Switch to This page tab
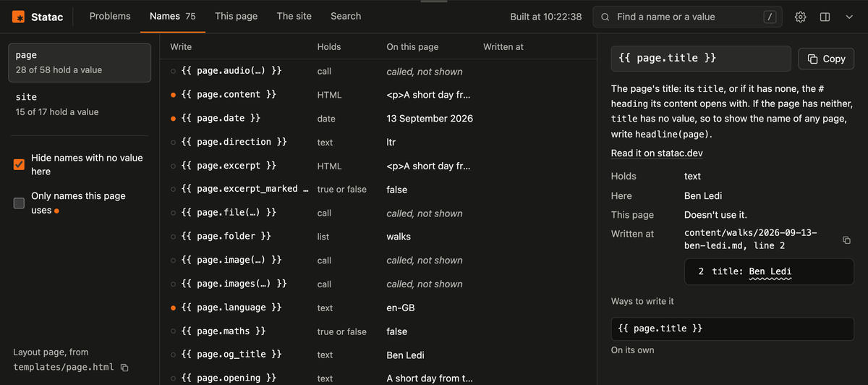 tap(236, 16)
